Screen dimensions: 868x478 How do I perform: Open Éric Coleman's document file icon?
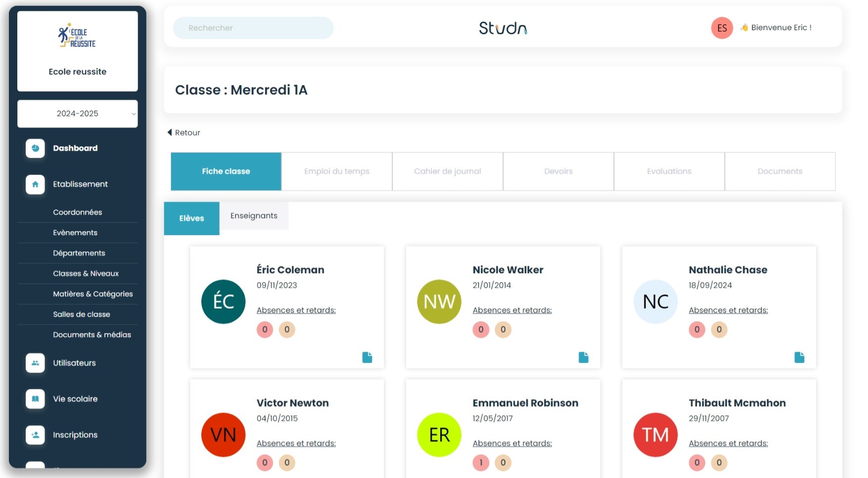[367, 357]
